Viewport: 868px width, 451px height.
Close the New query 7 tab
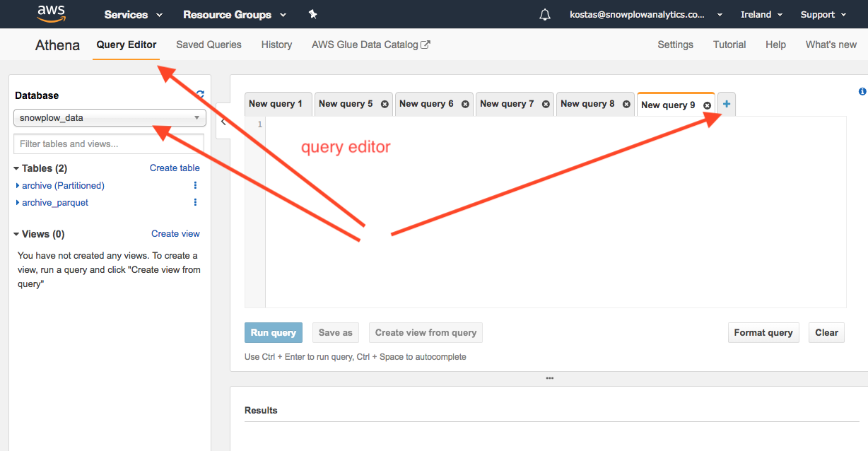click(546, 104)
